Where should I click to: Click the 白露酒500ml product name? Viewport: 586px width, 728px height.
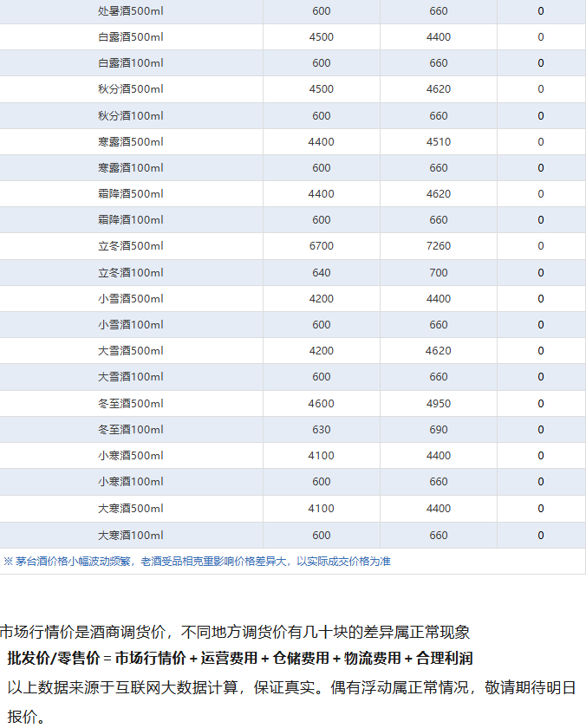pos(131,36)
